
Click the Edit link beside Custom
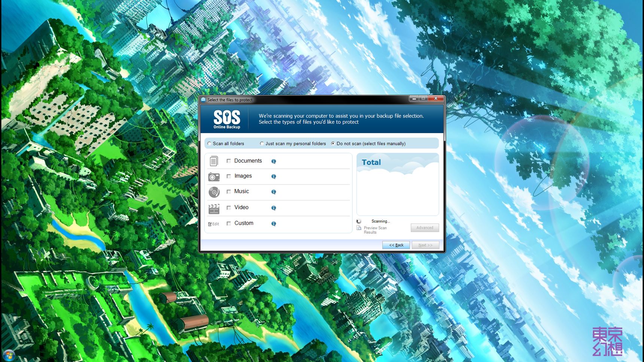tap(213, 224)
